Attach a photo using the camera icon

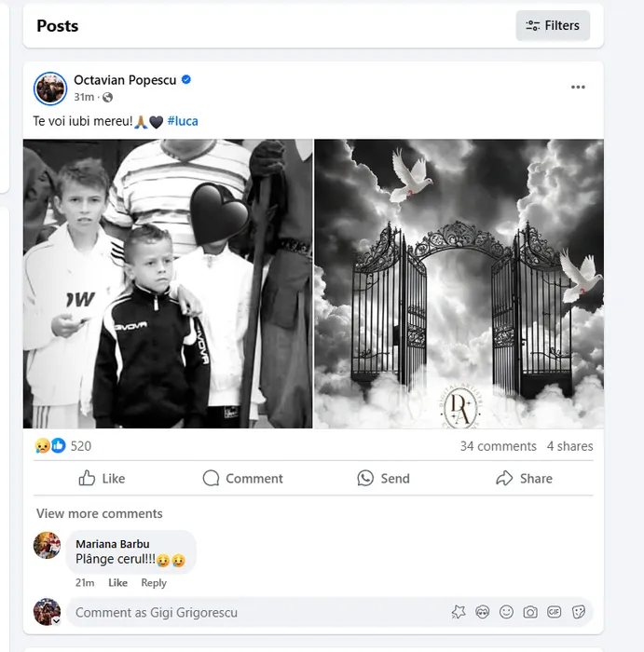[x=530, y=612]
